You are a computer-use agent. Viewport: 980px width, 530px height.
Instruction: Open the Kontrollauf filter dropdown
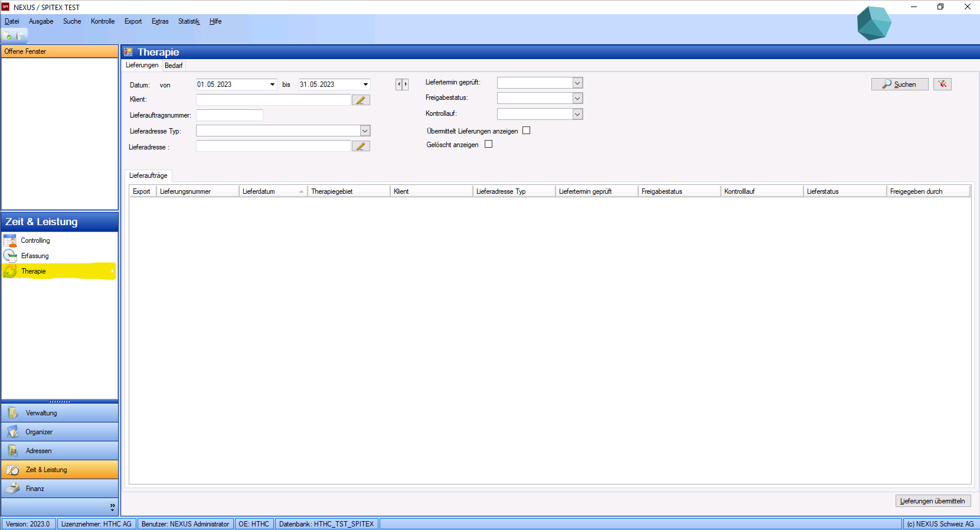(577, 114)
